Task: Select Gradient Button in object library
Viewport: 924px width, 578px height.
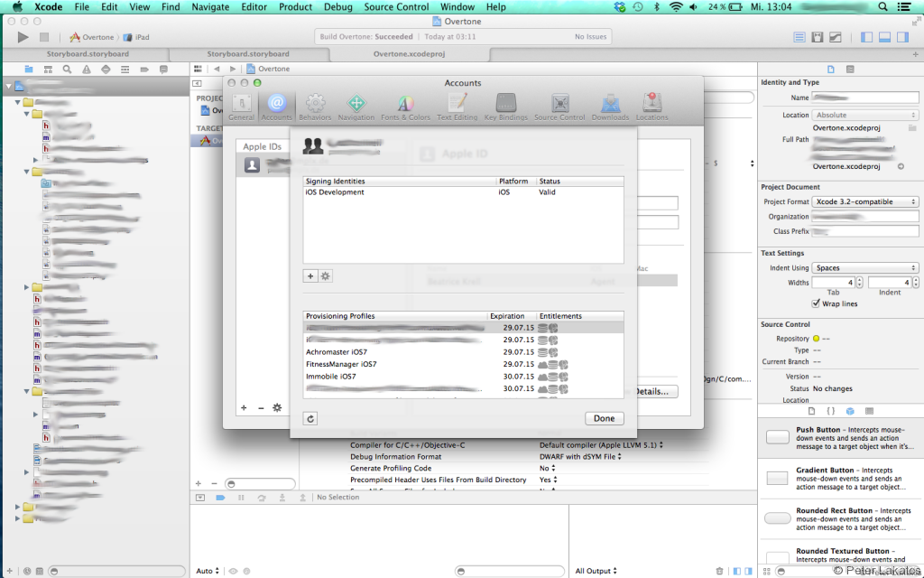Action: pyautogui.click(x=841, y=479)
